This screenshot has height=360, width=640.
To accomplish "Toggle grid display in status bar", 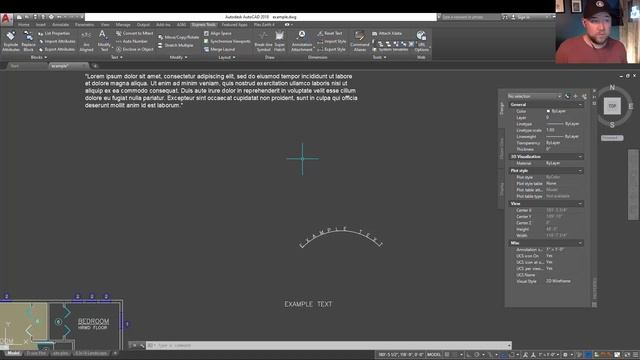I will 447,355.
